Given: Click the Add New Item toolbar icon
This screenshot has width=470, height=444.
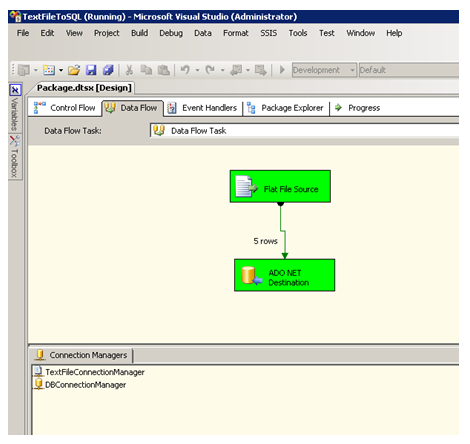Looking at the screenshot, I should pos(49,70).
